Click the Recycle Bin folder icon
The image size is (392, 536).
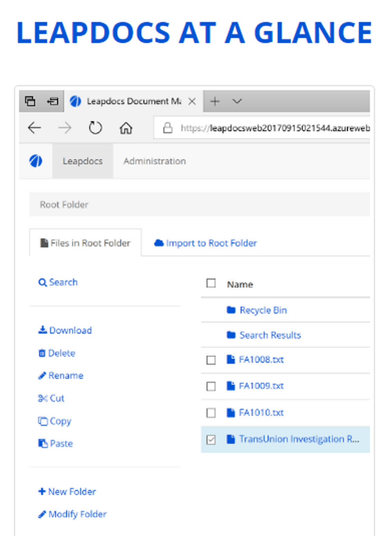[231, 310]
